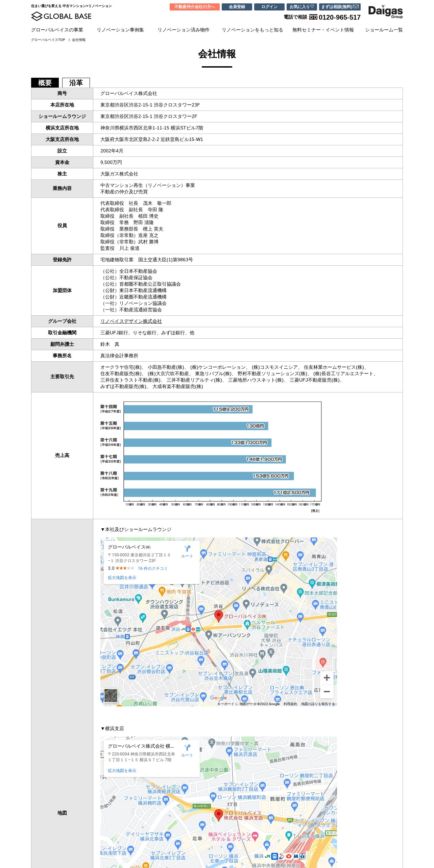Select the 概要 tab
Screen dimensions: 434x868
[x=45, y=83]
